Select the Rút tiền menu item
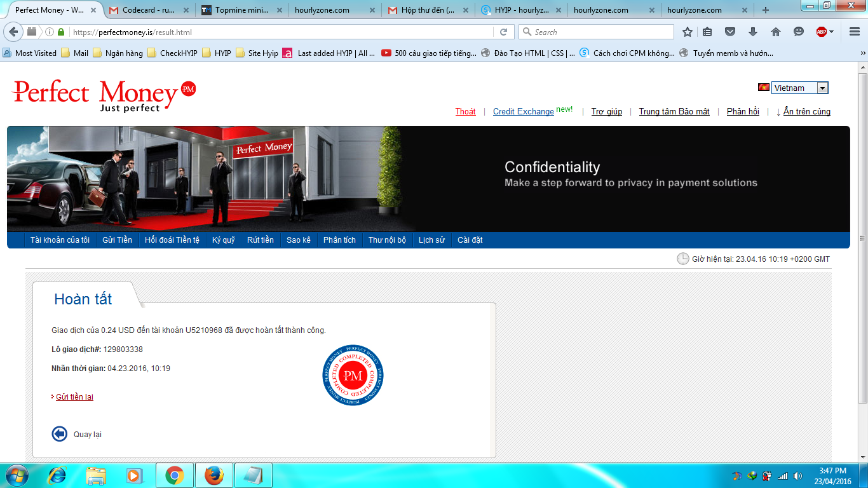This screenshot has height=488, width=868. pyautogui.click(x=261, y=240)
